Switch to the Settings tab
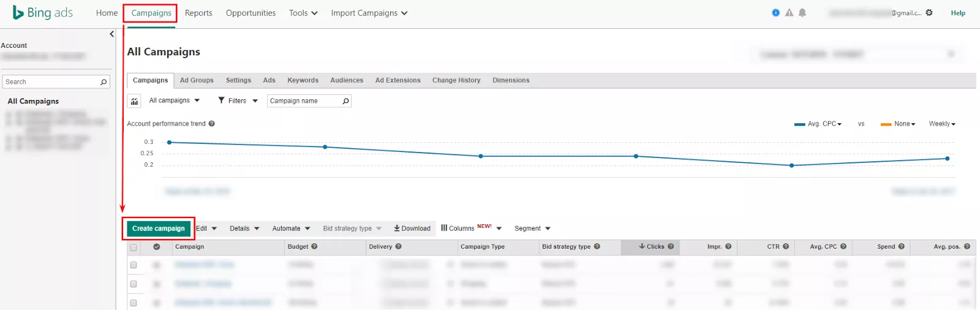This screenshot has width=980, height=310. [x=238, y=80]
